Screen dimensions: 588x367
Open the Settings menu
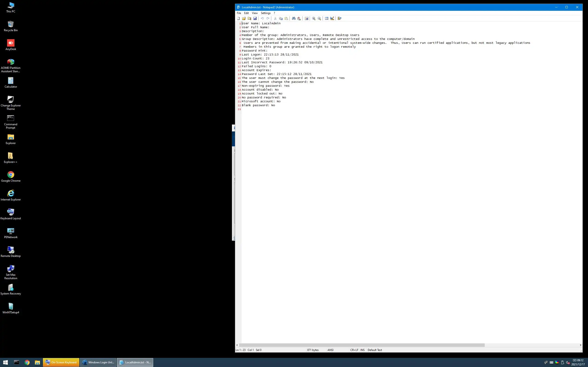pos(266,13)
